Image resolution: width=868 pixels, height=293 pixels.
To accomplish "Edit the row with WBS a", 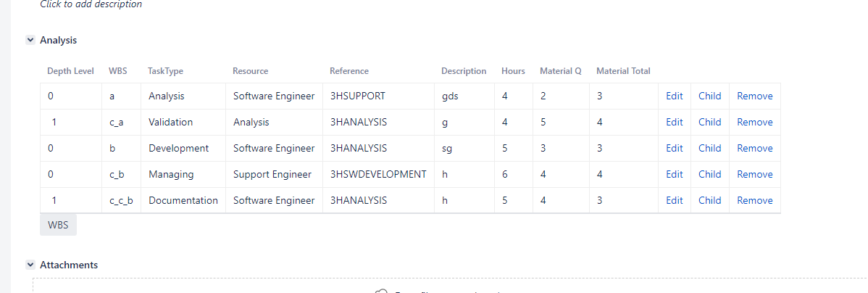I will [x=675, y=96].
